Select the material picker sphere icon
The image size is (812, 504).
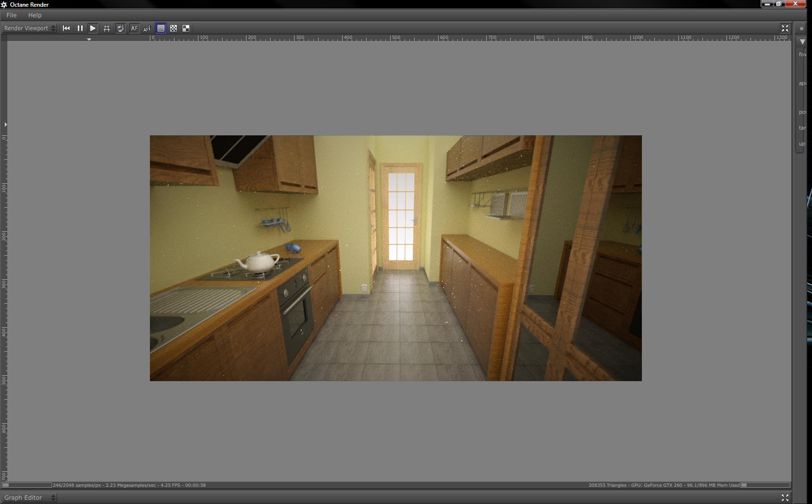pos(121,28)
